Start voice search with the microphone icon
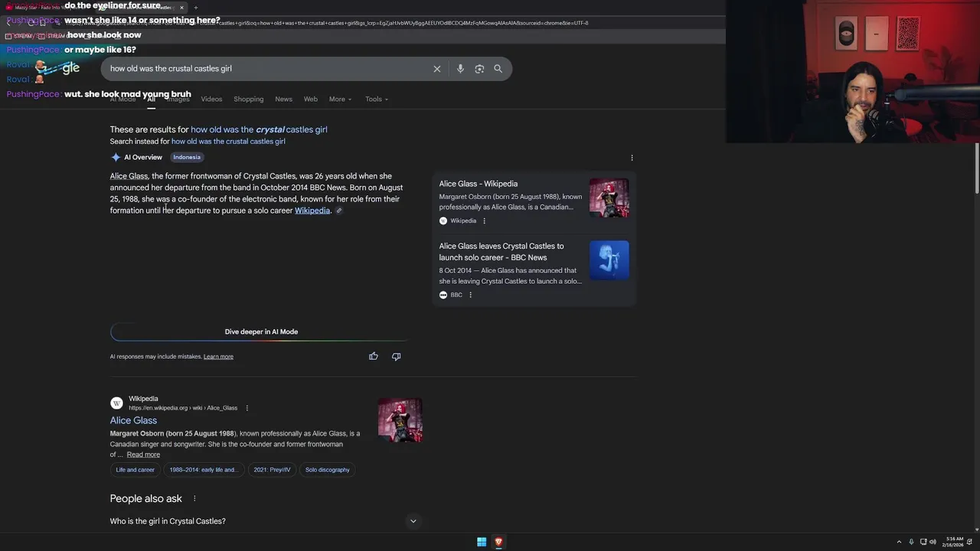The image size is (980, 551). 460,69
